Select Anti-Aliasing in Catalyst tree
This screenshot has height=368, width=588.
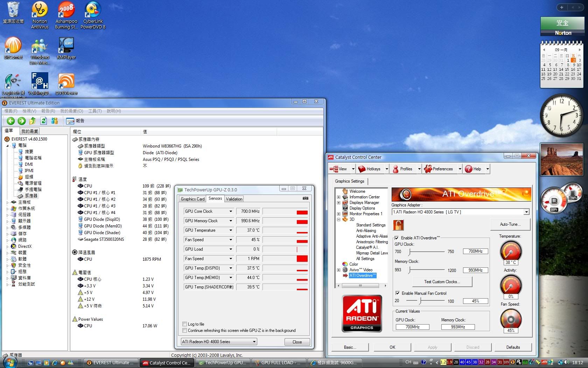pyautogui.click(x=366, y=231)
